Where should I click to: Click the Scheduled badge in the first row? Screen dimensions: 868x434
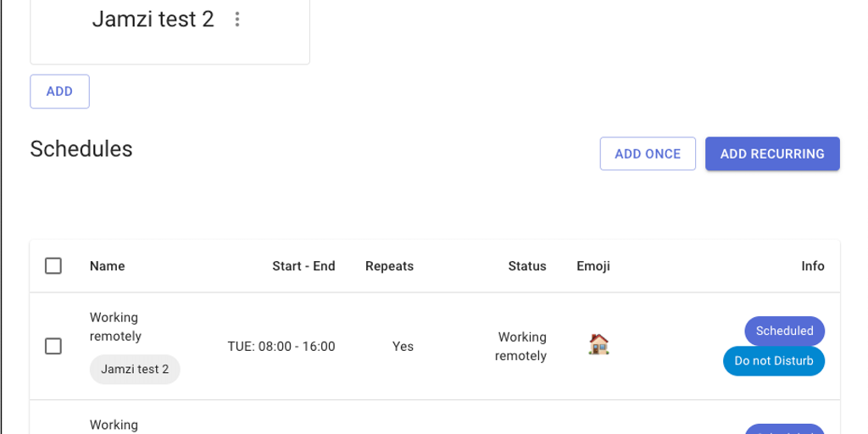(x=784, y=331)
